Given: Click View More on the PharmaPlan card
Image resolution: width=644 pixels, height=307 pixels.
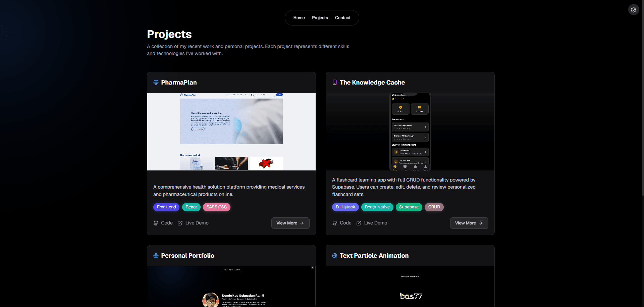Looking at the screenshot, I should click(x=290, y=223).
